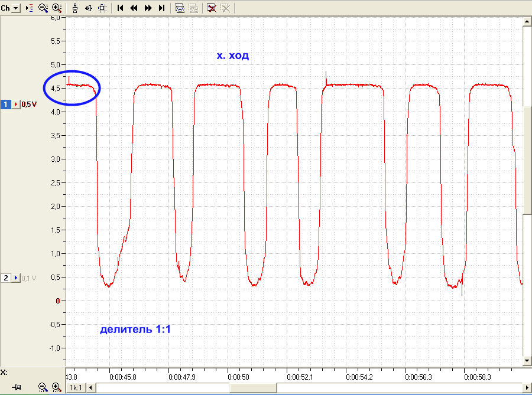Screen dimensions: 532x395
Task: Click the X: cursor readout label
Action: point(4,373)
